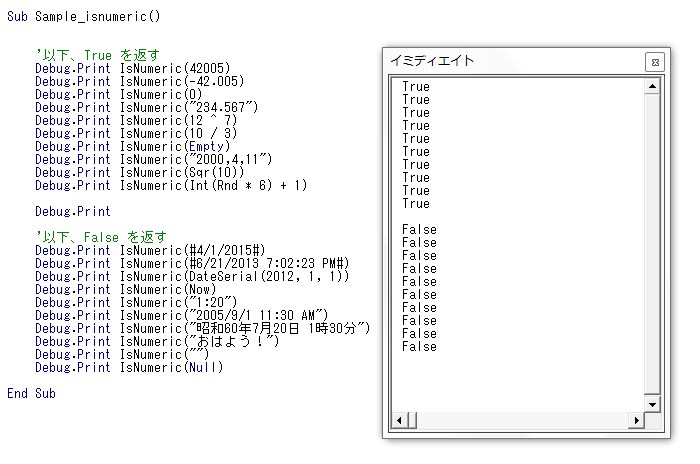
Task: Click the イミディエイト window title
Action: 432,60
